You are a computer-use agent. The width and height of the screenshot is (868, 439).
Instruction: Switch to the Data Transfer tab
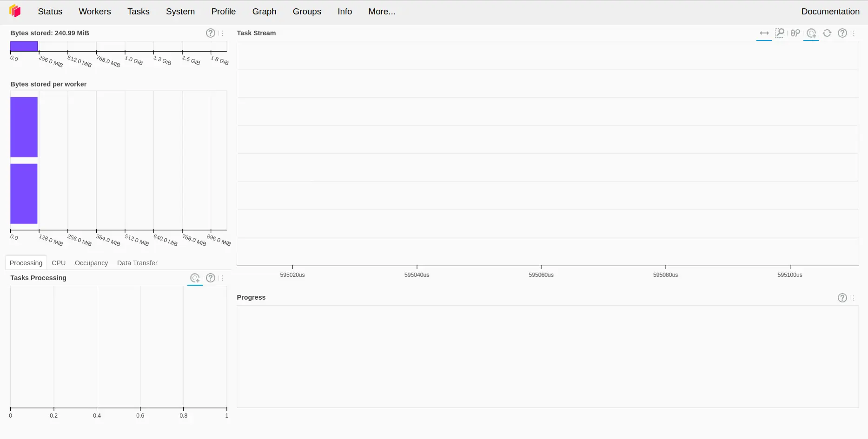click(x=137, y=263)
